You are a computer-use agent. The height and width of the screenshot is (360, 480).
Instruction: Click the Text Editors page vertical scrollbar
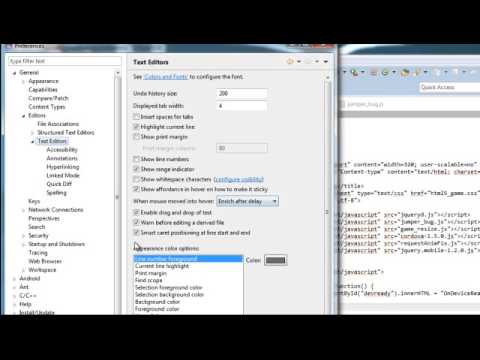327,195
